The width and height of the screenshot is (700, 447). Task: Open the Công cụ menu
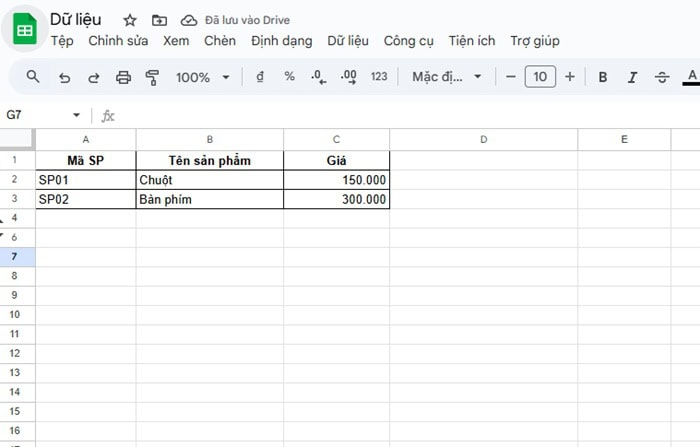pos(408,41)
